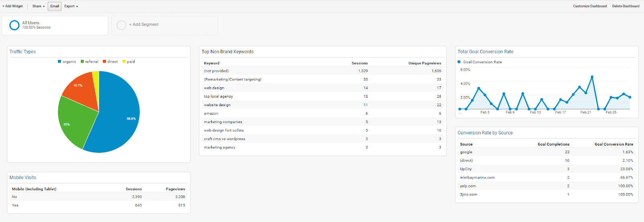Click the 'UpCity' source row
644x222 pixels.
(x=547, y=169)
